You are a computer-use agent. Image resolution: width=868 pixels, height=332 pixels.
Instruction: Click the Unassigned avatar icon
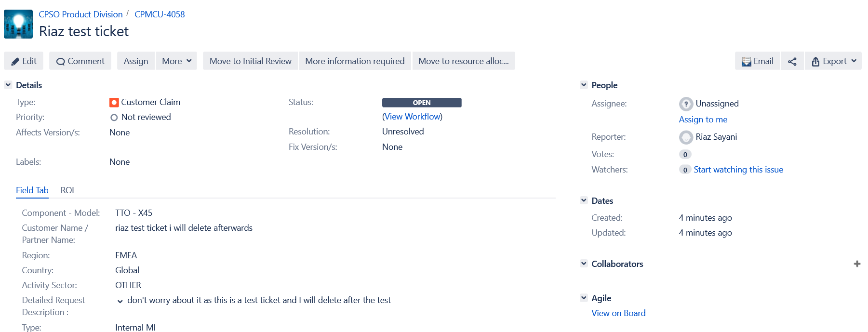point(686,104)
